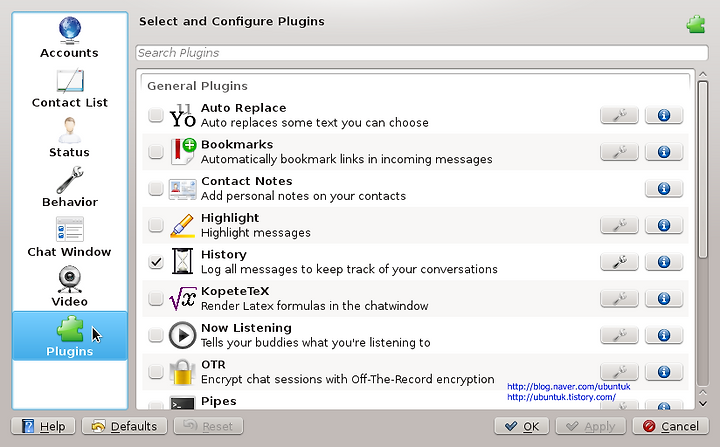Confirm changes with the OK button
Image resolution: width=720 pixels, height=447 pixels.
522,426
